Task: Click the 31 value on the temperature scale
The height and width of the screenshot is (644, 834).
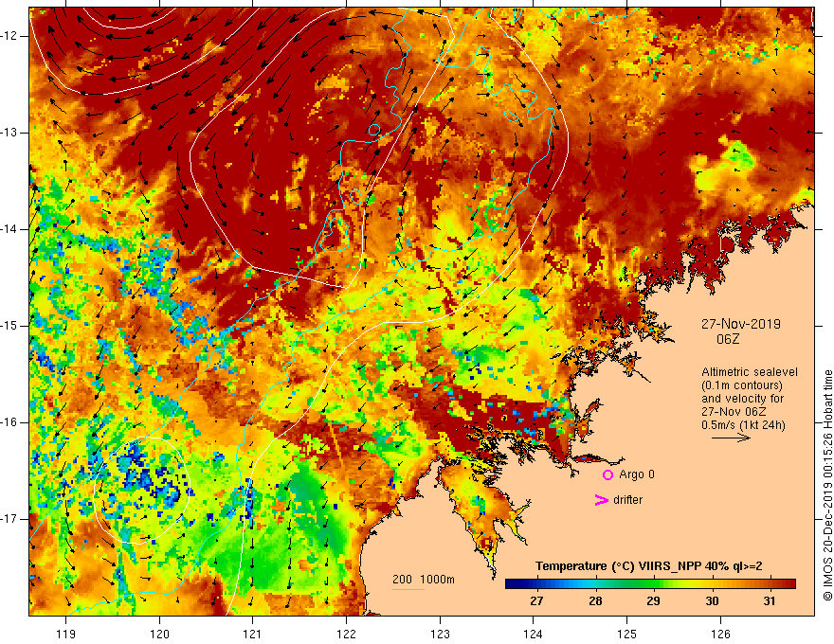Action: (x=770, y=601)
